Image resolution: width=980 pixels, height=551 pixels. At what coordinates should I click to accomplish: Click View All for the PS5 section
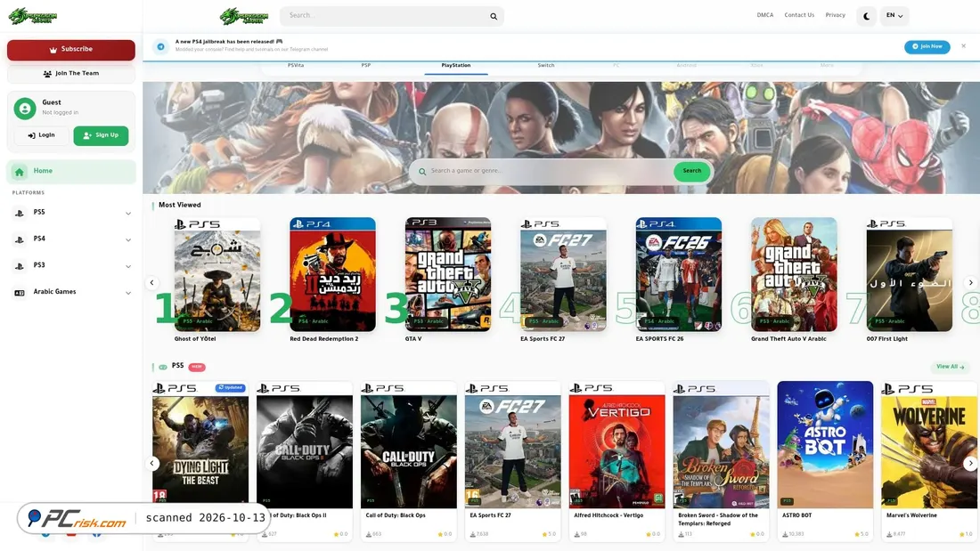950,368
